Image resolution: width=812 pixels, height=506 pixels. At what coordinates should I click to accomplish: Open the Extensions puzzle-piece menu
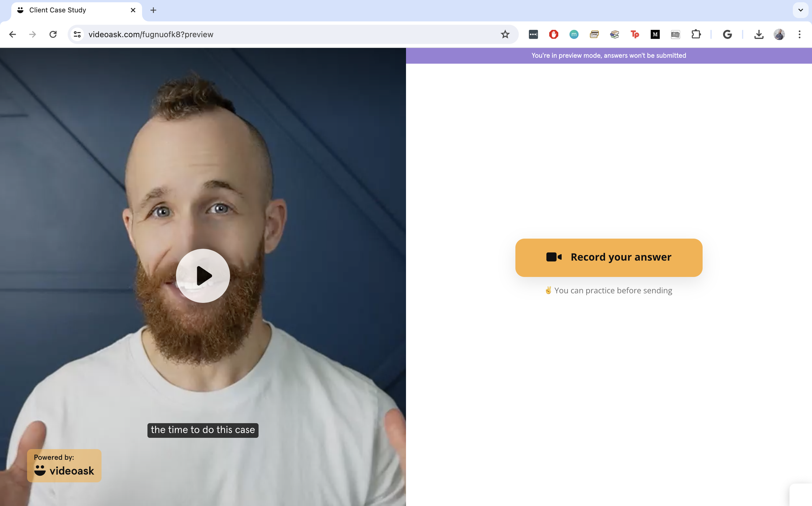coord(696,34)
